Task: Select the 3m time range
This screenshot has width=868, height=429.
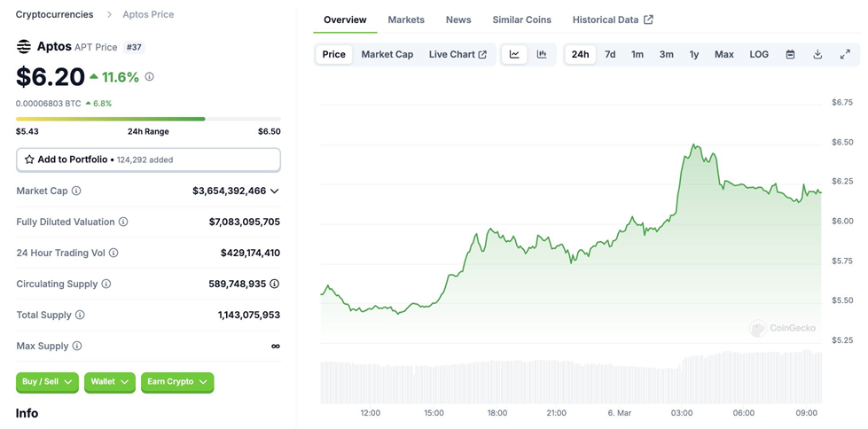Action: (667, 54)
